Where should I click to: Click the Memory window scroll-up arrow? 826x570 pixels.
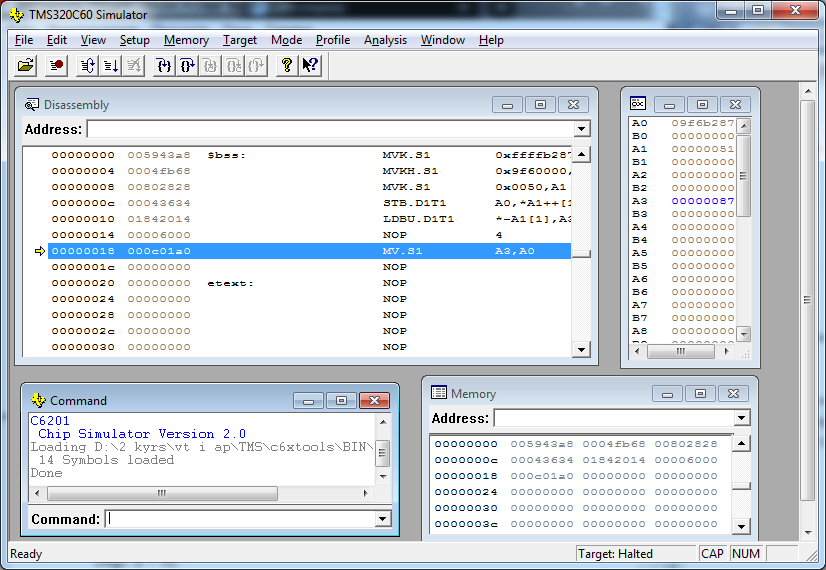(x=741, y=444)
